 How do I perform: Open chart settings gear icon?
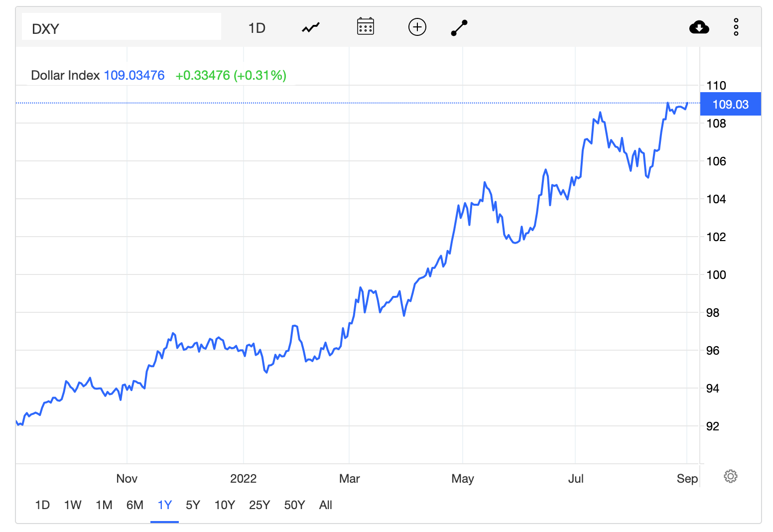pyautogui.click(x=730, y=476)
